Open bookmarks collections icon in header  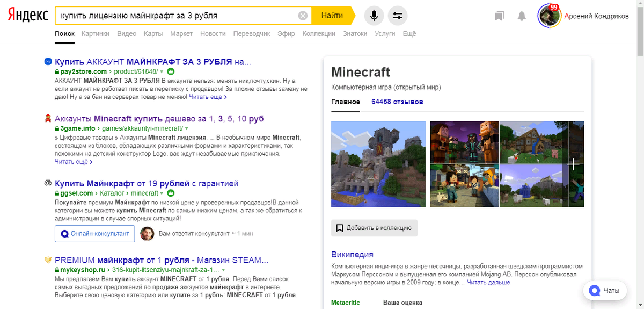pyautogui.click(x=499, y=16)
